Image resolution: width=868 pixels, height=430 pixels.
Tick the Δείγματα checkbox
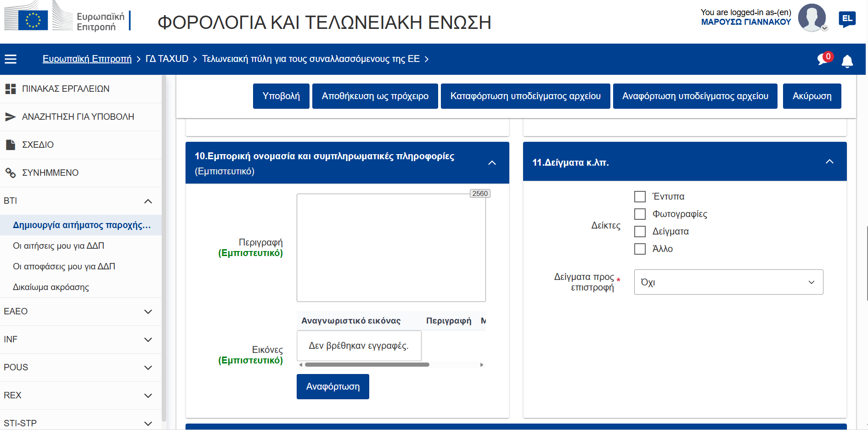(640, 232)
